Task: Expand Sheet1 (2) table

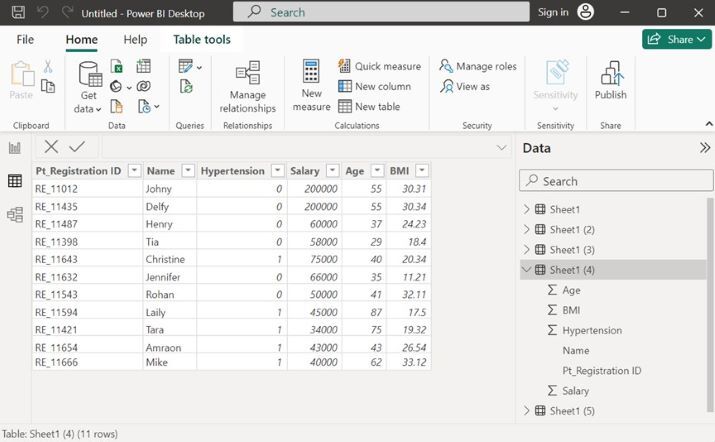Action: click(526, 229)
